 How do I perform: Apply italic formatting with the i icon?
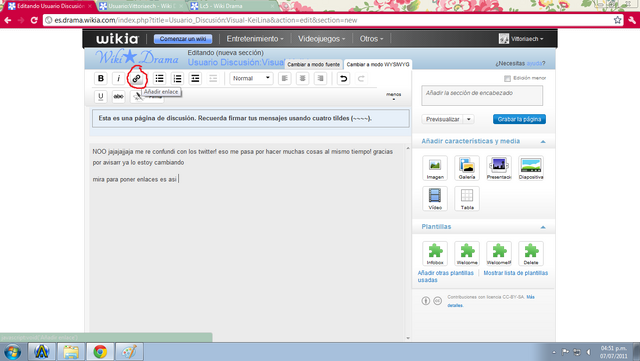click(x=118, y=78)
